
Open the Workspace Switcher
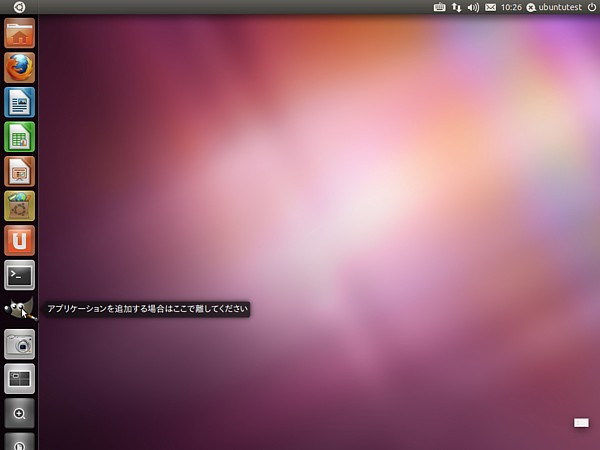click(x=20, y=379)
